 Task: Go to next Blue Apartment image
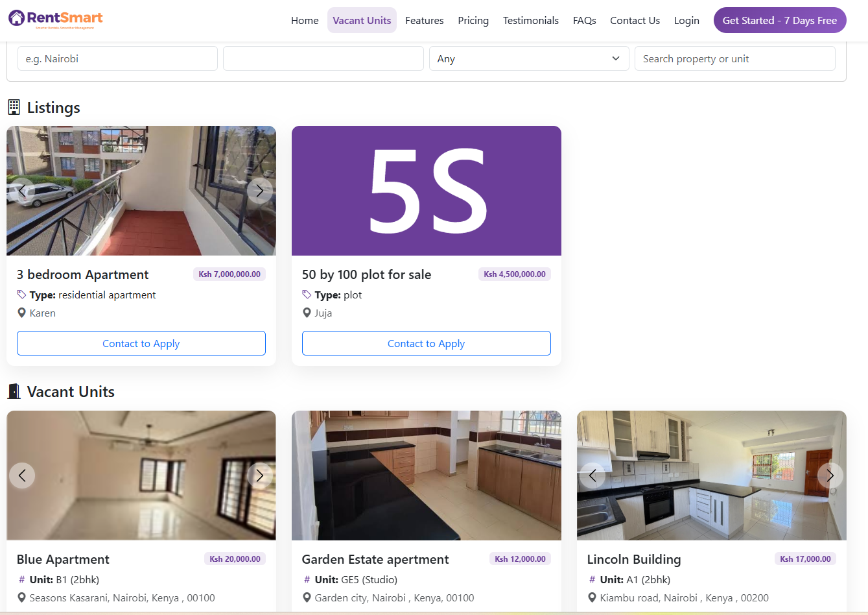tap(259, 476)
